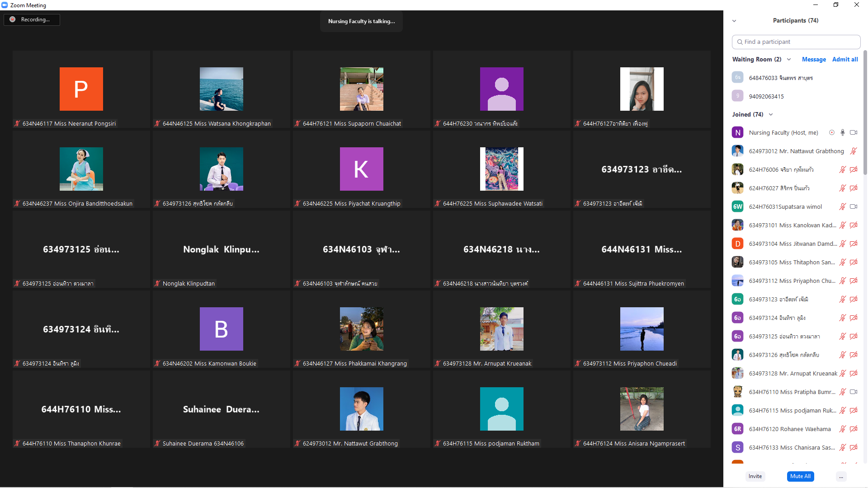The image size is (868, 488).
Task: Click muted mic icon for Rohanee Waehama
Action: coord(843,429)
